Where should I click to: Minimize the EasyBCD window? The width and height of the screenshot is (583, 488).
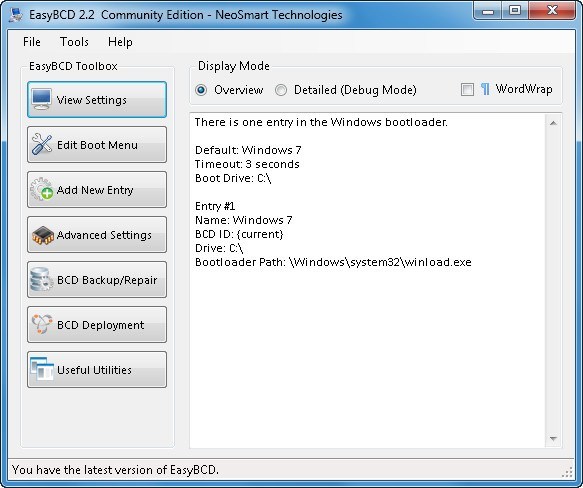pos(488,11)
